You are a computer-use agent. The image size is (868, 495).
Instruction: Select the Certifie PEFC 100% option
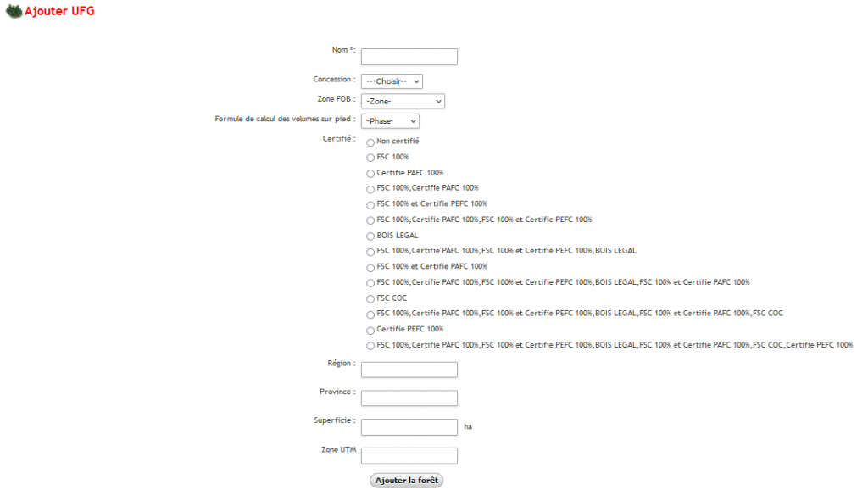[x=370, y=330]
